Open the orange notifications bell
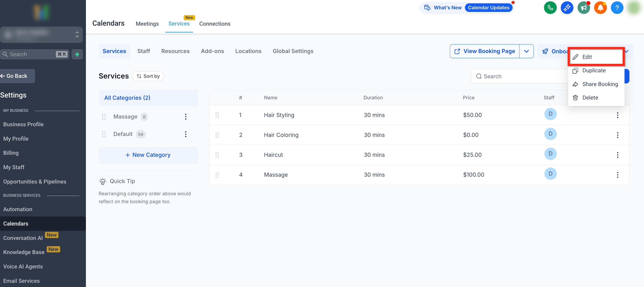The height and width of the screenshot is (287, 644). 600,8
